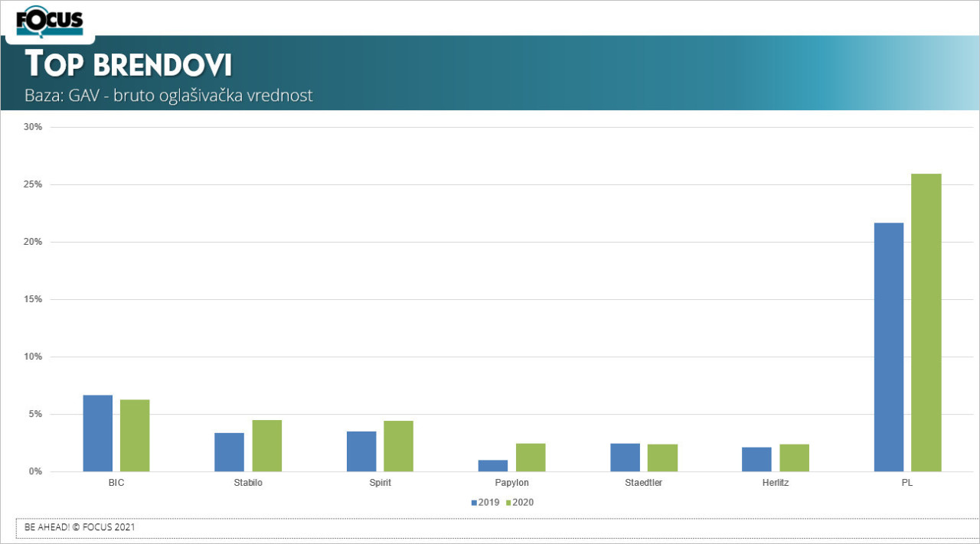Select the Papylon 2020 green bar
Viewport: 980px width, 544px height.
(x=531, y=458)
